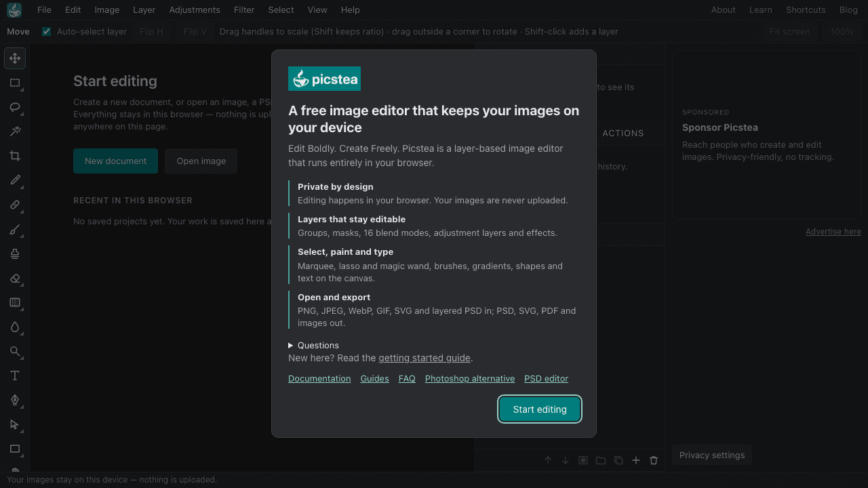Viewport: 868px width, 488px height.
Task: Select the Text tool
Action: coord(15,375)
